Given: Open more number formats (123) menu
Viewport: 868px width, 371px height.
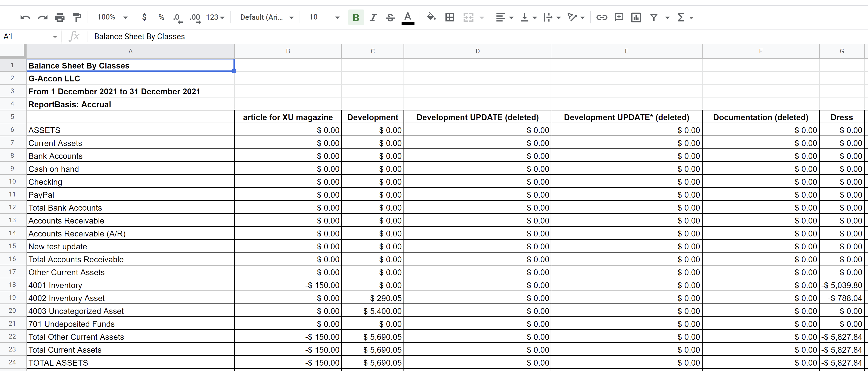Looking at the screenshot, I should (215, 17).
